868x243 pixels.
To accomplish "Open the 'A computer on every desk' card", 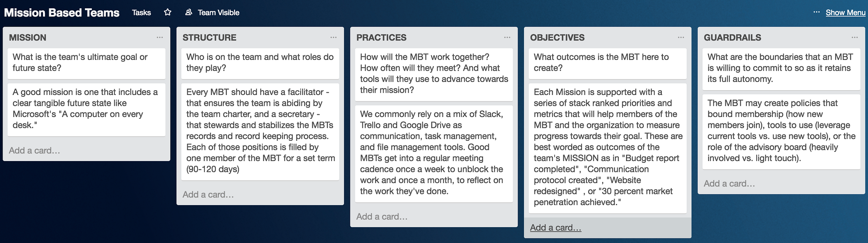I will (x=86, y=109).
